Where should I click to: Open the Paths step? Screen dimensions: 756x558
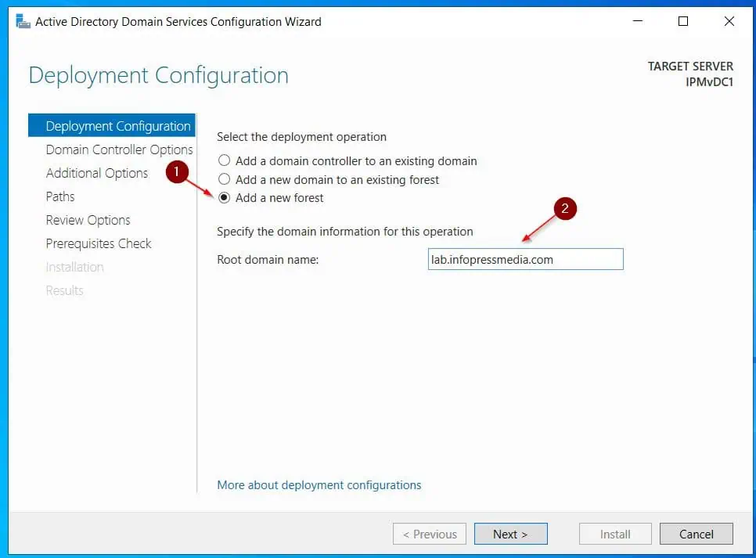pyautogui.click(x=60, y=196)
